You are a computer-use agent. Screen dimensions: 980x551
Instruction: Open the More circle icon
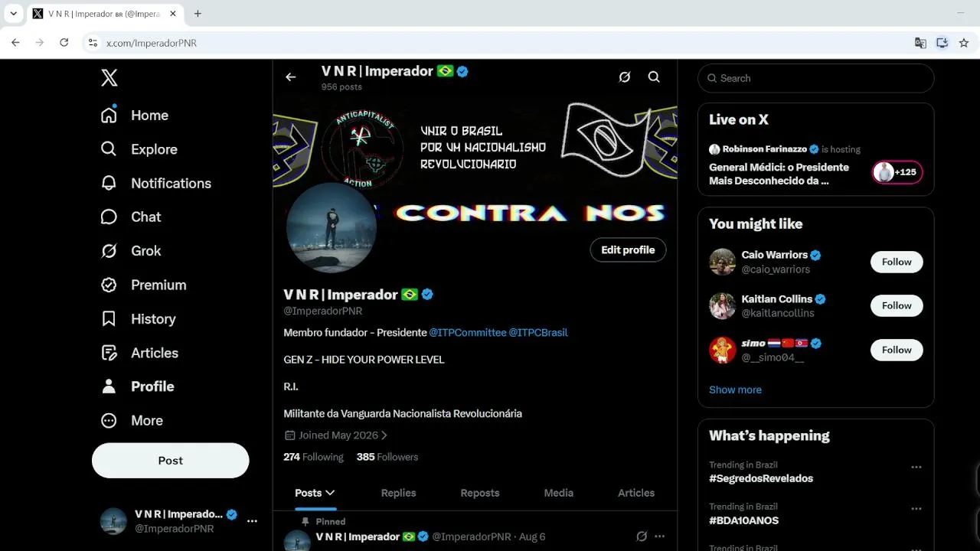109,420
